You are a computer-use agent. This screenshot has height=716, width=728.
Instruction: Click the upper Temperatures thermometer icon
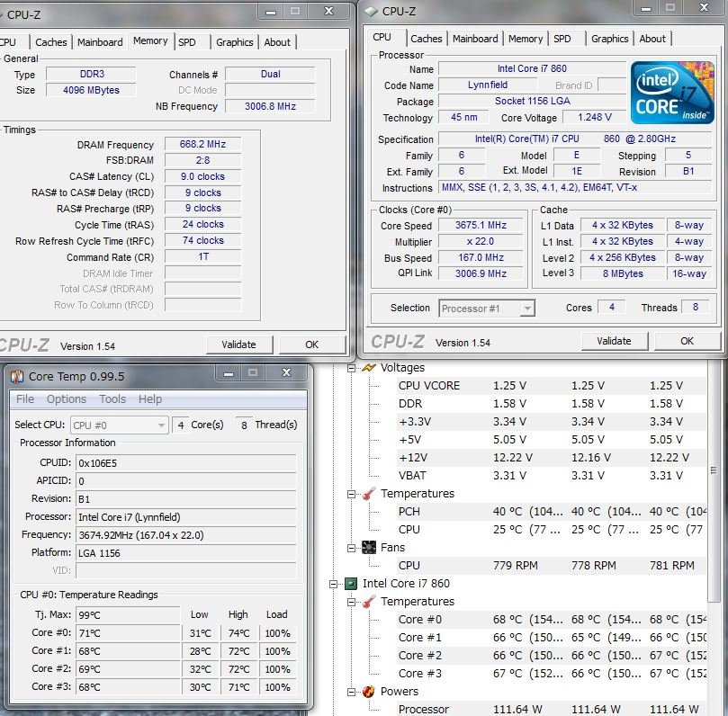pos(369,494)
